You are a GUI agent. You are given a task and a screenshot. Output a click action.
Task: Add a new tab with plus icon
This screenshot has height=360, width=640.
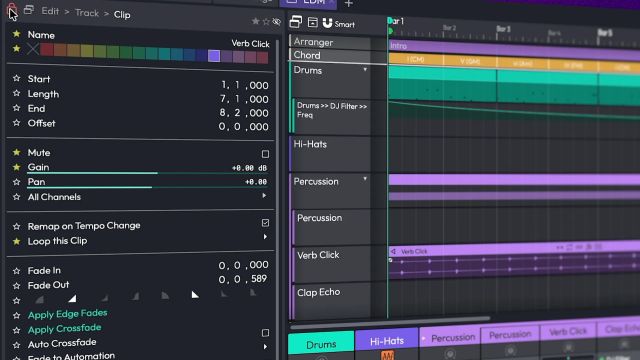tap(349, 4)
